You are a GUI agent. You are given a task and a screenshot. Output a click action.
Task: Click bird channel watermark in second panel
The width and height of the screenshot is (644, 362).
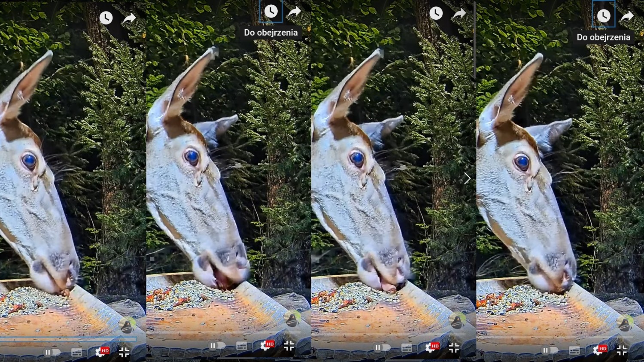click(292, 319)
